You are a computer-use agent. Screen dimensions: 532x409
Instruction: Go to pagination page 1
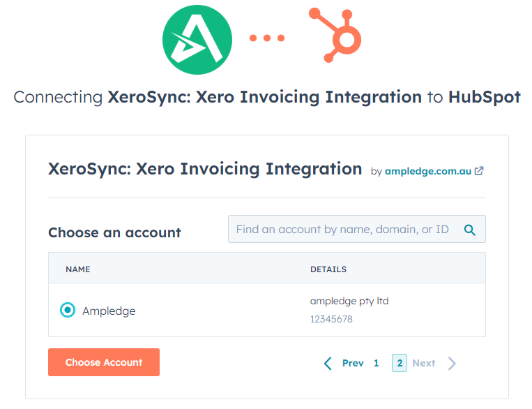click(x=377, y=363)
